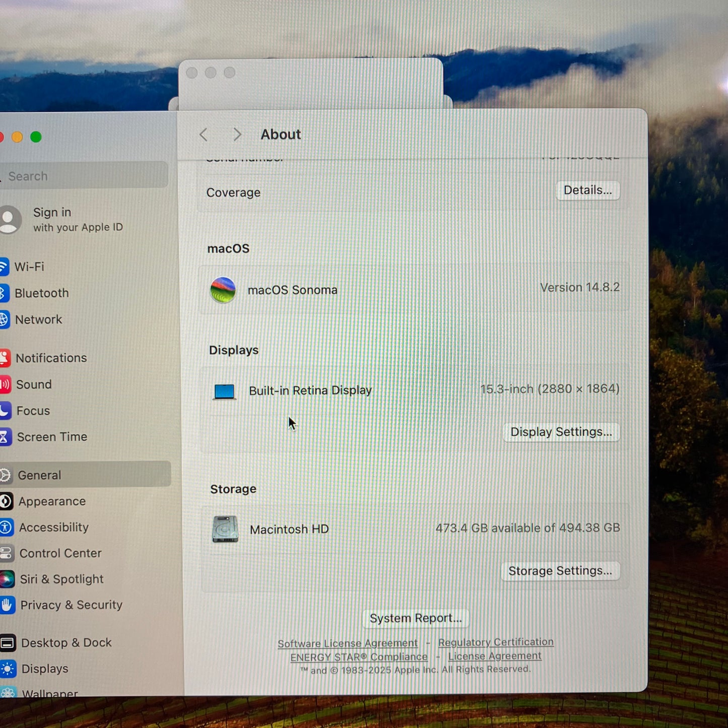Open Sound settings from sidebar
This screenshot has height=728, width=728.
(34, 384)
